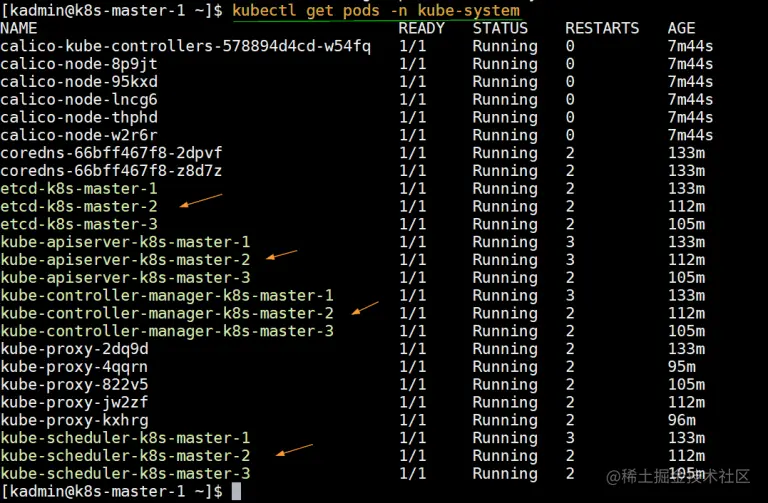
Task: Click the etcd-k8s-master-1 pod name
Action: pos(79,189)
